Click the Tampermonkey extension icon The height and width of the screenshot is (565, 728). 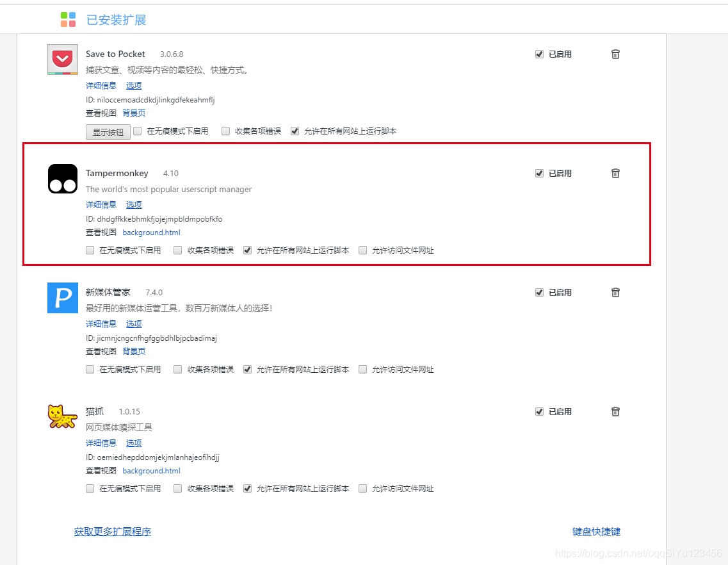63,179
